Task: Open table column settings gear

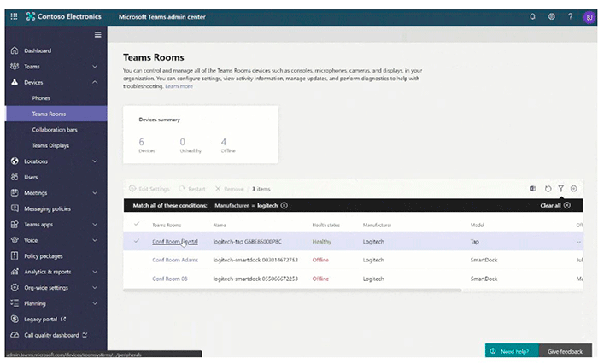Action: [573, 189]
